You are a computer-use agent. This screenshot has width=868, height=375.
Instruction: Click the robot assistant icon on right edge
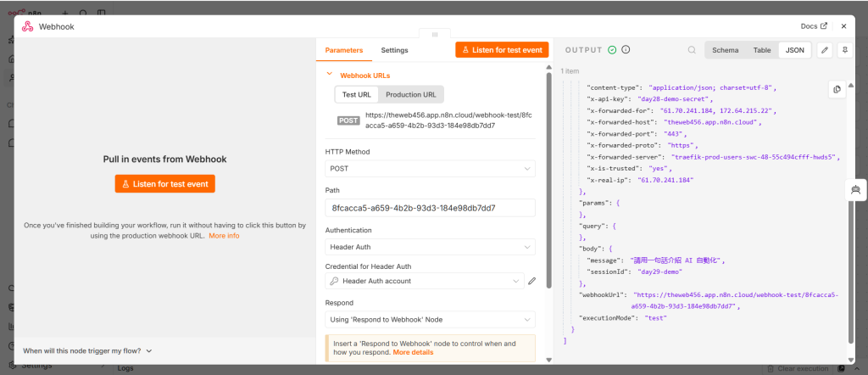(856, 190)
